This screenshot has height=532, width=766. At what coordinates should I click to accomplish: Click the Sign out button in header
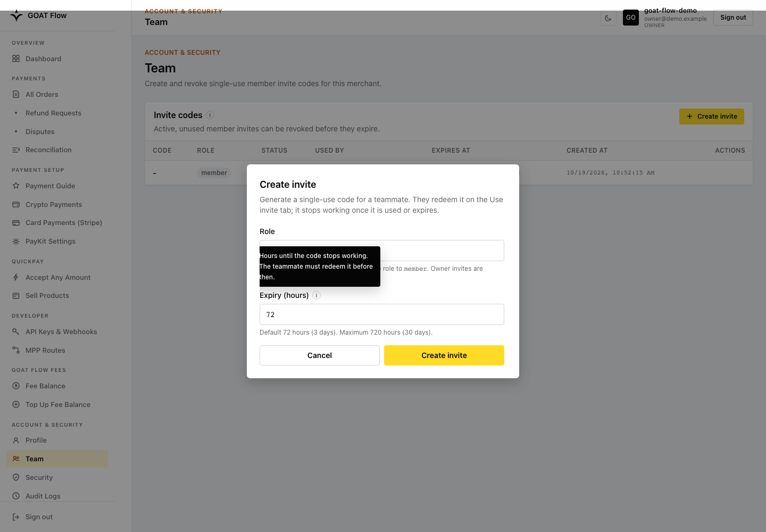click(733, 18)
